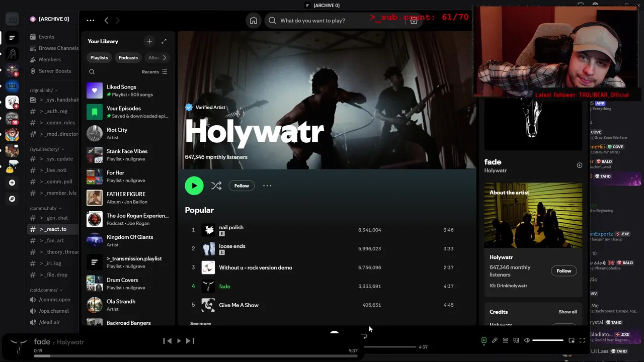Viewport: 644px width, 362px height.
Task: Open the Browse icon in search bar
Action: pos(414,21)
